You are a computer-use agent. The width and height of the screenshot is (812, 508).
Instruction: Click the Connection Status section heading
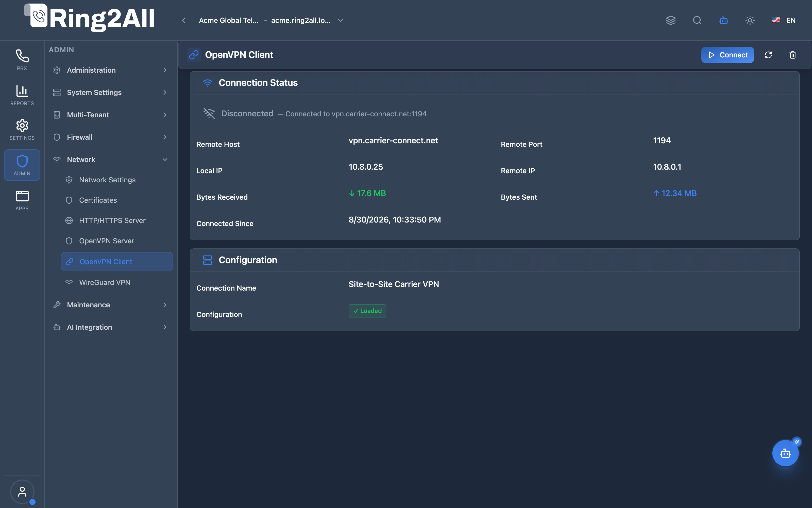point(258,83)
